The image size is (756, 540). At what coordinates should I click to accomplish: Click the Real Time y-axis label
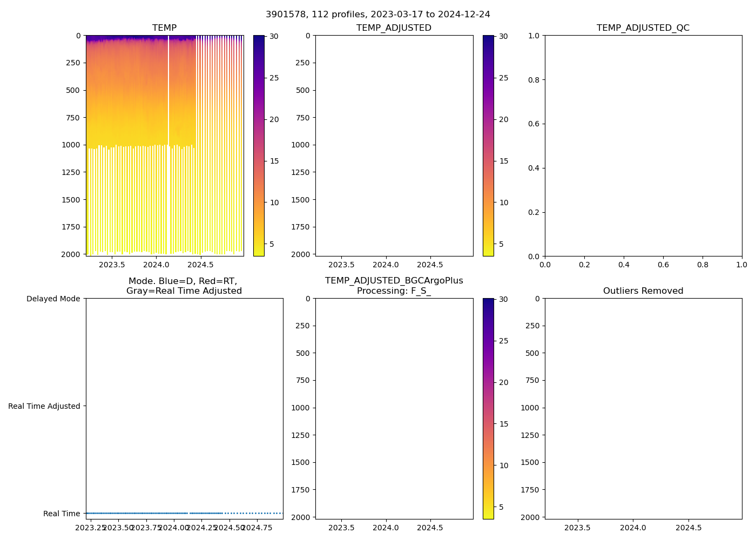coord(62,514)
